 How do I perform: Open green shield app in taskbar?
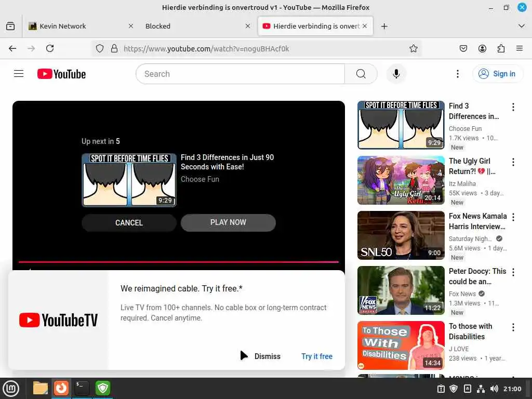[x=102, y=388]
